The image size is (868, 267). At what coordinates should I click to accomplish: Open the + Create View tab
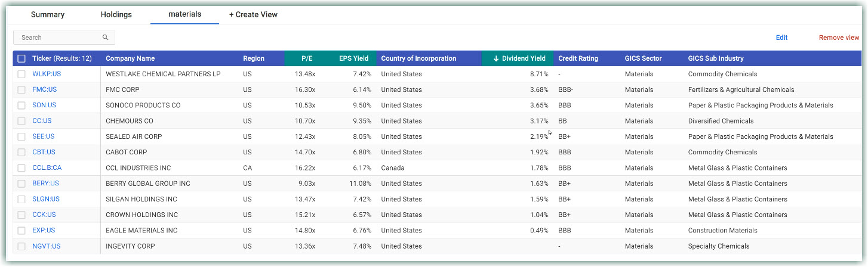253,14
